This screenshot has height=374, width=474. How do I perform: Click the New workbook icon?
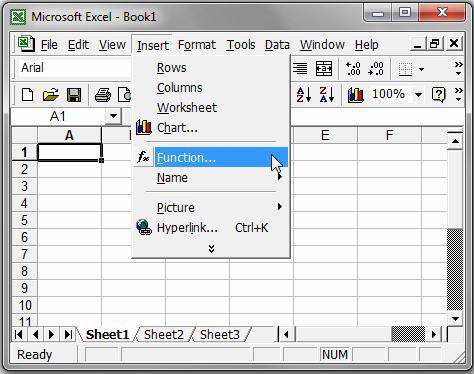point(27,95)
